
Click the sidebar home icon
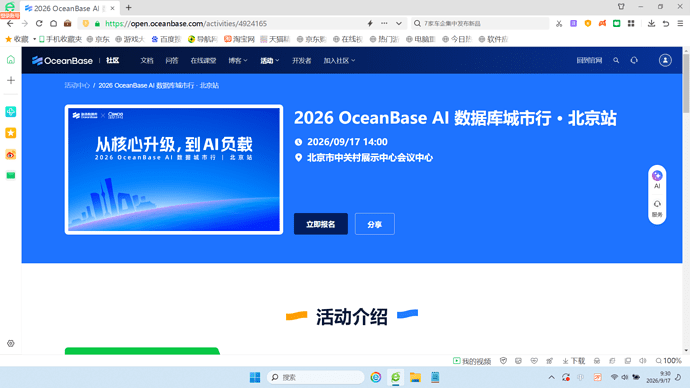[11, 59]
